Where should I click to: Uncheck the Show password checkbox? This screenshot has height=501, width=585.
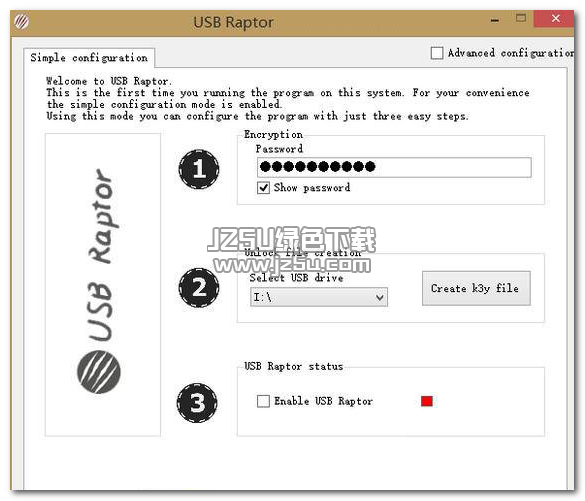point(263,187)
